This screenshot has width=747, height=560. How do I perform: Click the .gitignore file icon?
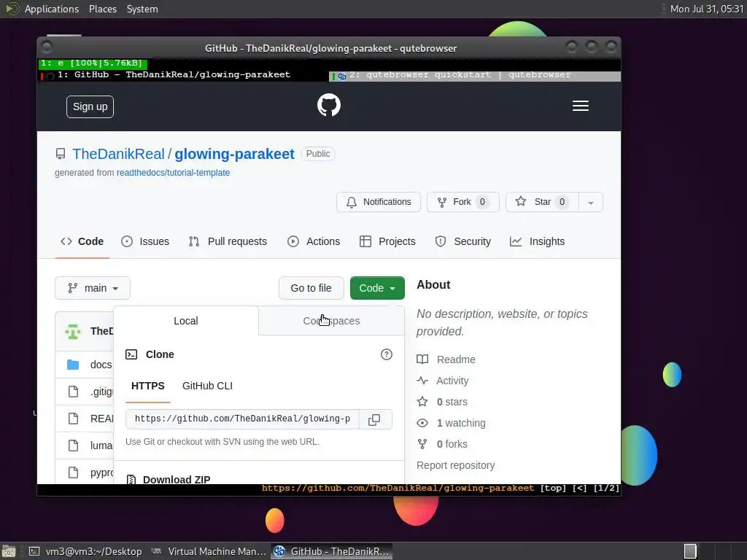click(73, 392)
